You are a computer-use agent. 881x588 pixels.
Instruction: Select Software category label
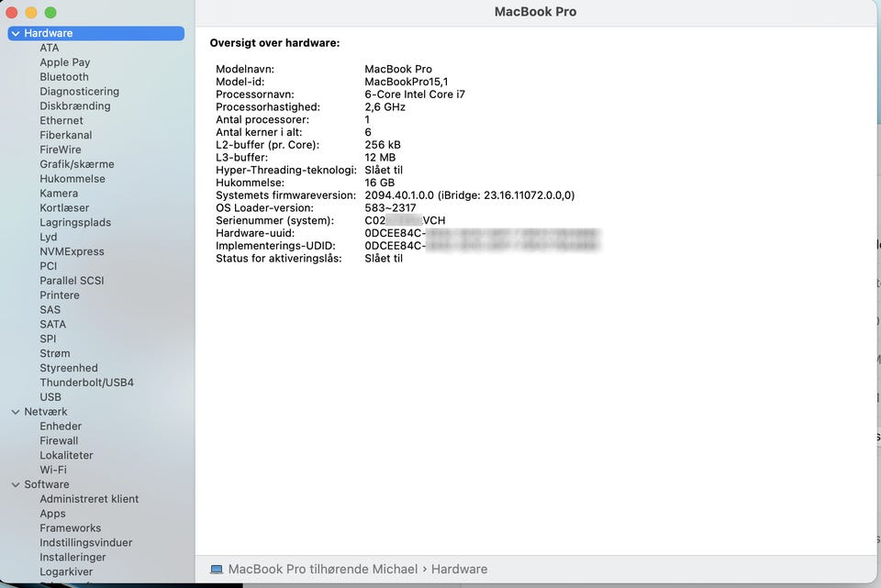47,484
